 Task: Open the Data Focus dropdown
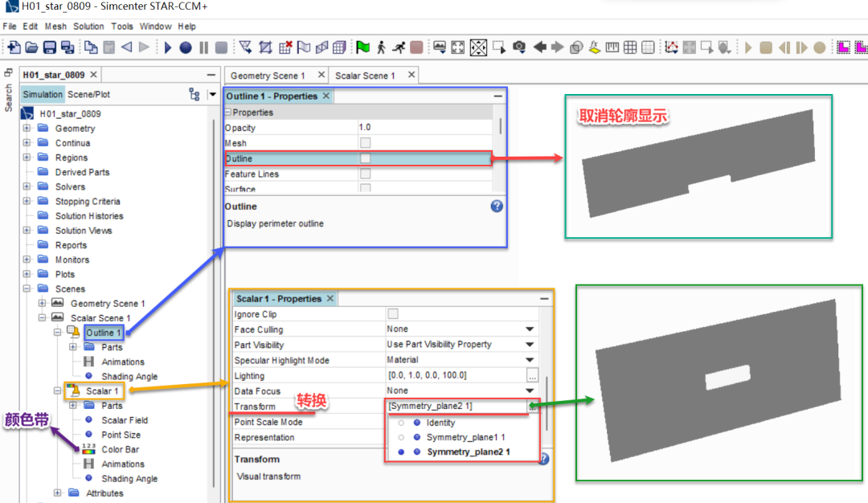(x=530, y=391)
